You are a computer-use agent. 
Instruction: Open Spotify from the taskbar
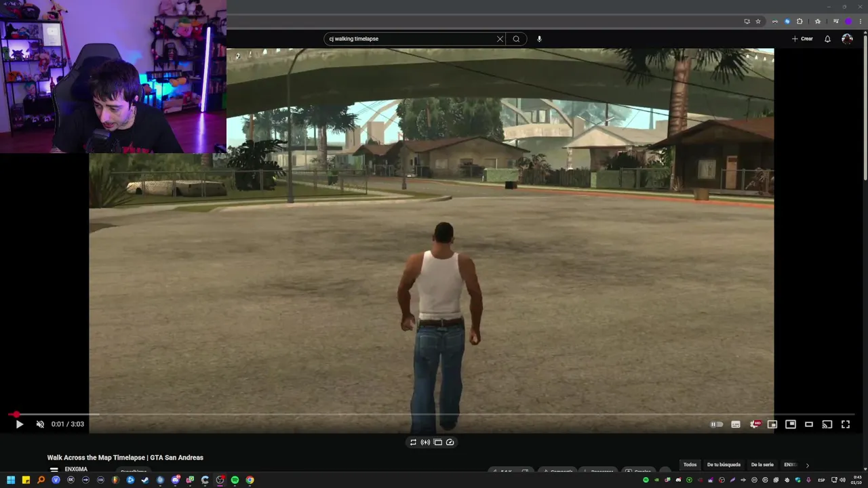(235, 480)
